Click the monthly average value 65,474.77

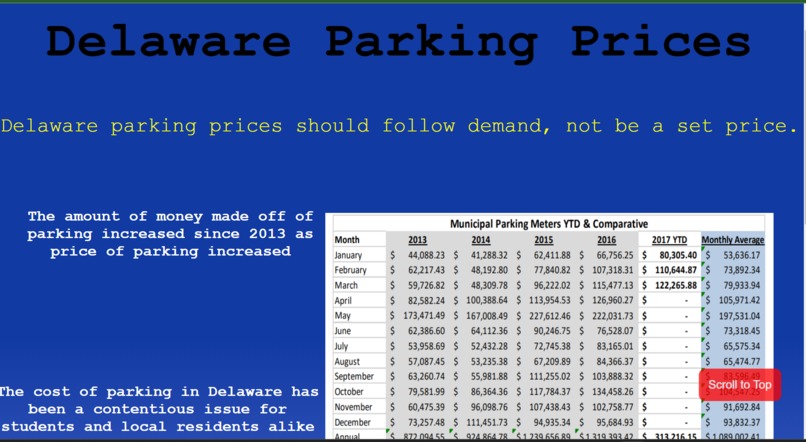(741, 361)
